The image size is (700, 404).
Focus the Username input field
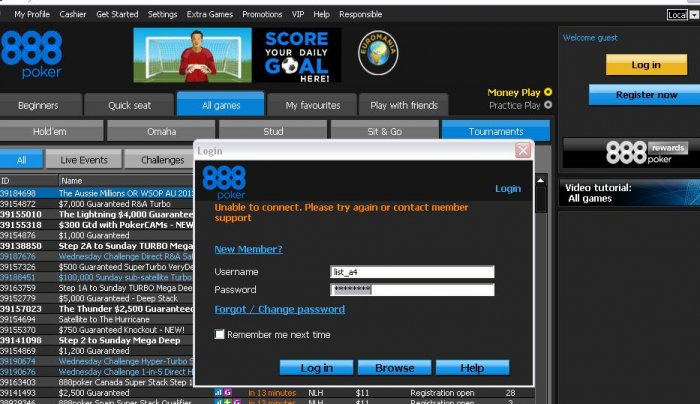pyautogui.click(x=412, y=271)
